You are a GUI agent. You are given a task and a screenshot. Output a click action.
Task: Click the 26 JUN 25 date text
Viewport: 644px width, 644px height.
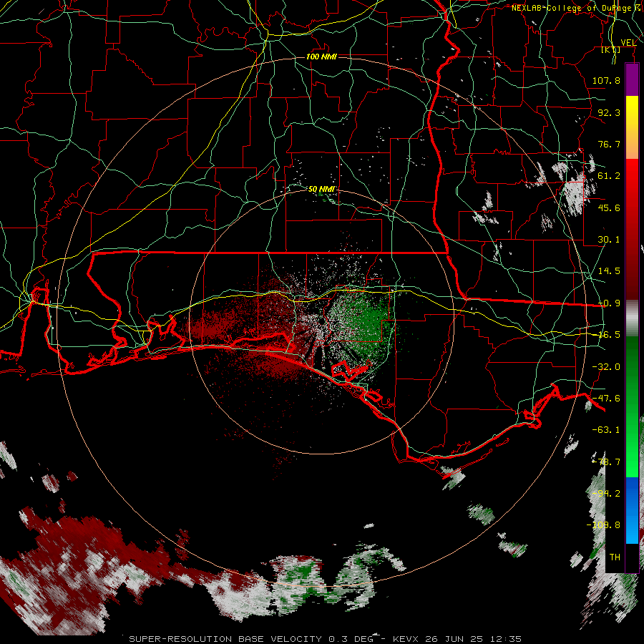pyautogui.click(x=456, y=639)
